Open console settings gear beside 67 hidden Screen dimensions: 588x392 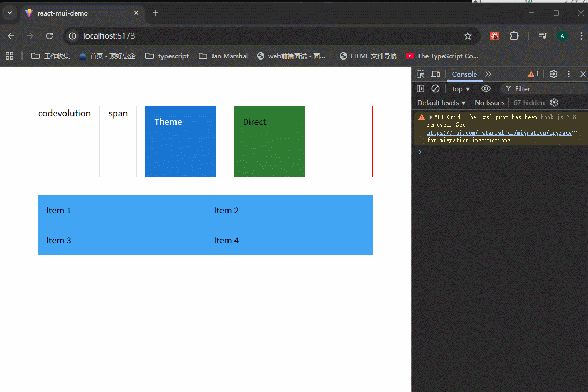pos(554,102)
